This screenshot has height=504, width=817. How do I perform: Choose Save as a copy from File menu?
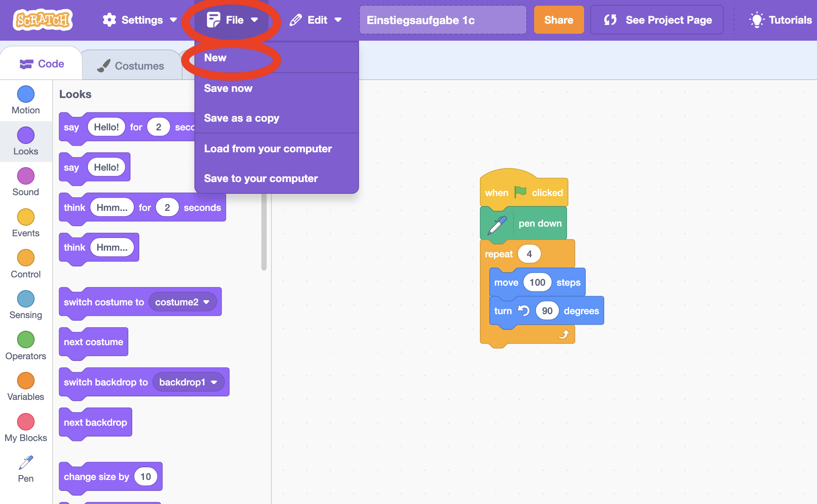click(x=242, y=118)
